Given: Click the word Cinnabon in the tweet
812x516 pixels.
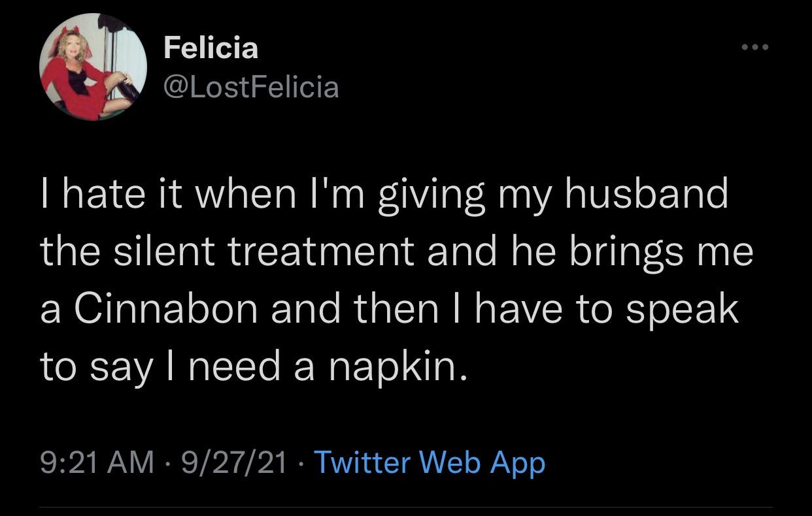Looking at the screenshot, I should [167, 309].
